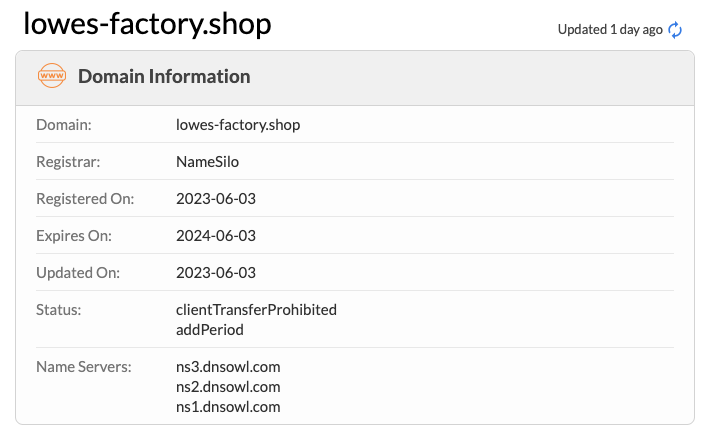Image resolution: width=710 pixels, height=434 pixels.
Task: Click the Expires On field label
Action: click(x=74, y=236)
